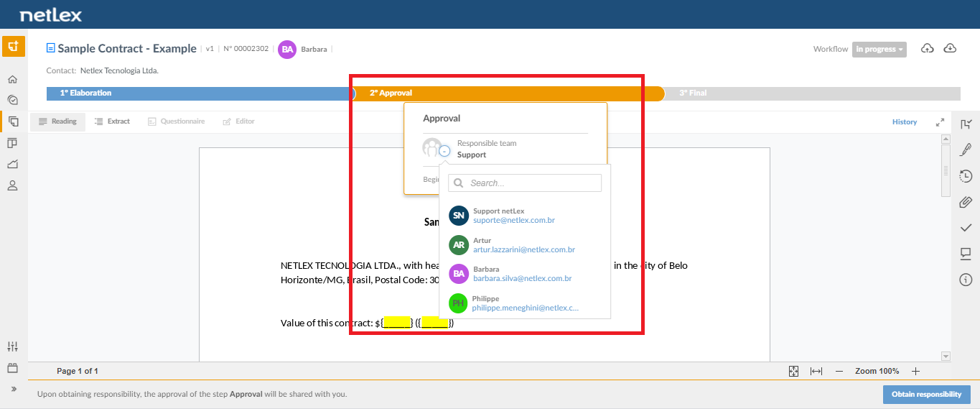Open the version history clock icon
980x409 pixels.
tap(966, 176)
